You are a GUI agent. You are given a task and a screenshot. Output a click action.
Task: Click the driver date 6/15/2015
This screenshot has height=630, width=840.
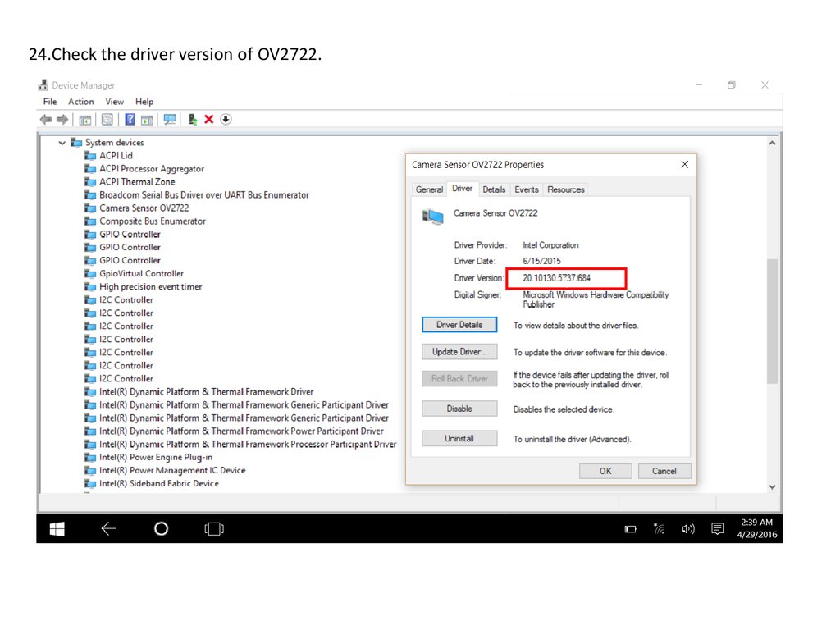point(541,262)
